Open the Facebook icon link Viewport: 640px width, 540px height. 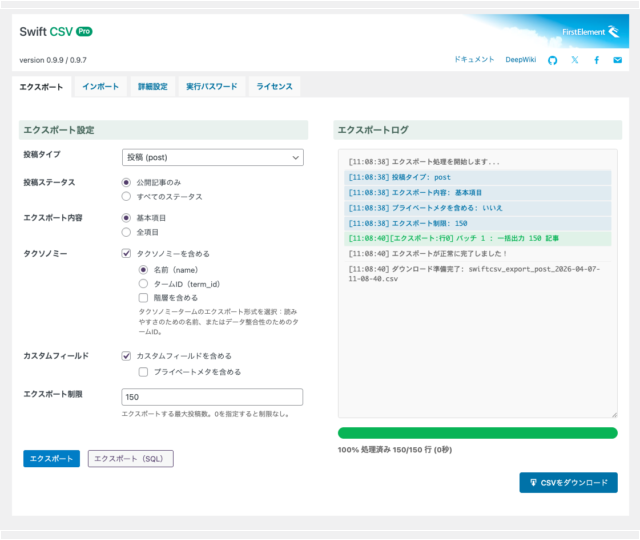(x=597, y=60)
